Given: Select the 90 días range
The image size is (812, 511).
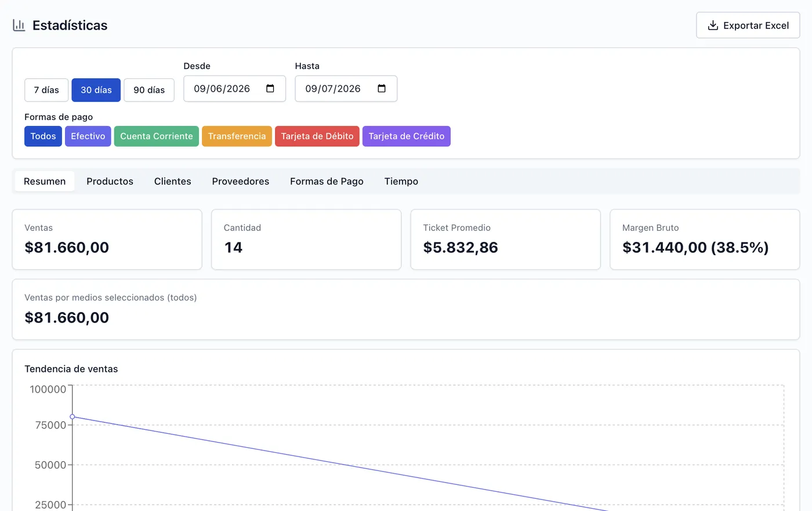Looking at the screenshot, I should tap(149, 90).
